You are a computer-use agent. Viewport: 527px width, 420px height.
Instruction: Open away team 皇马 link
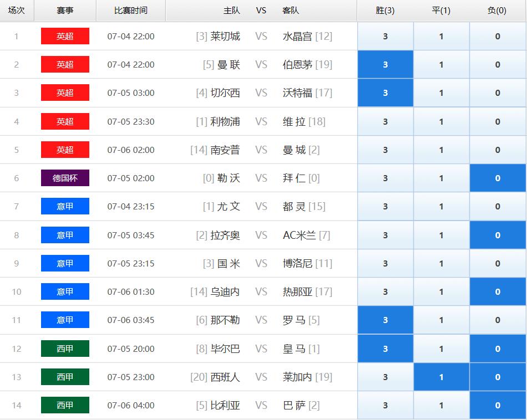294,349
